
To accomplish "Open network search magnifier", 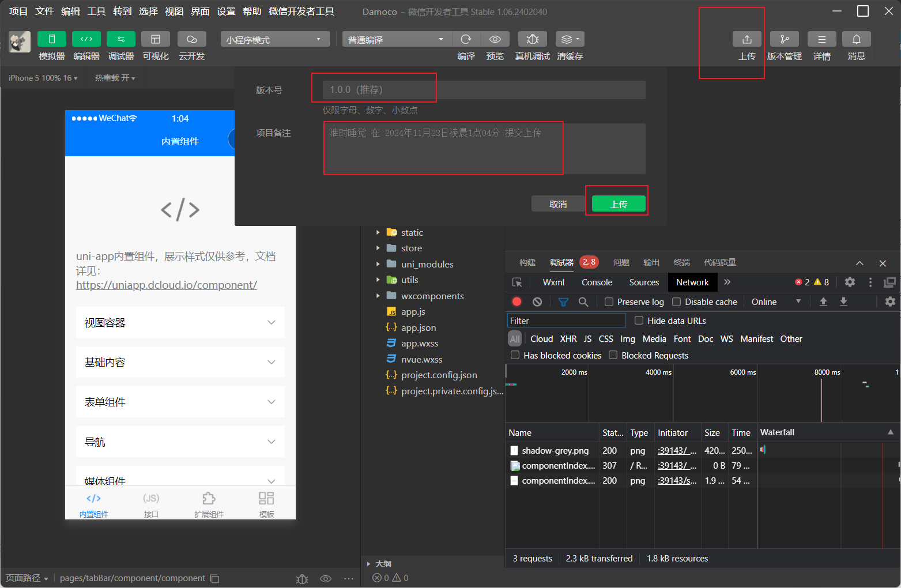I will point(583,301).
